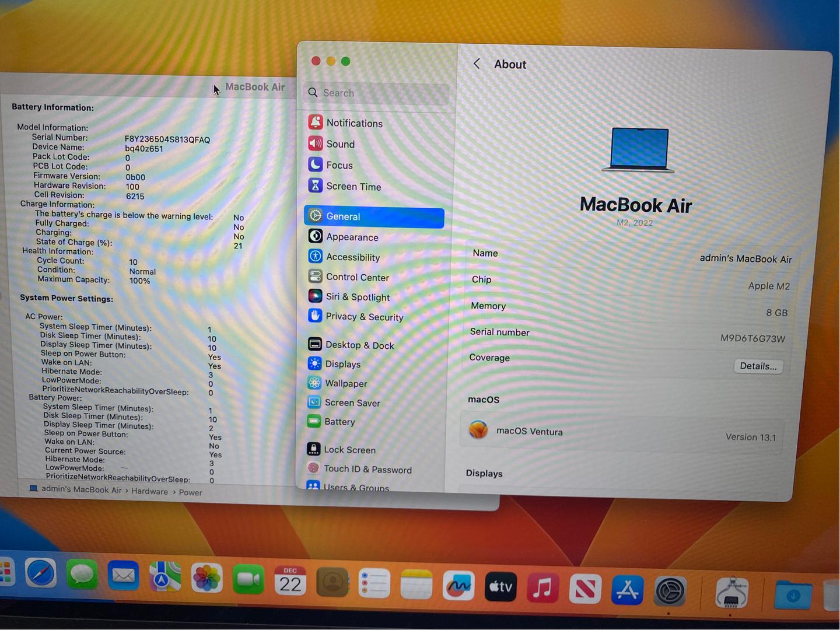The width and height of the screenshot is (840, 630).
Task: Click Maximum Capacity 100% value
Action: point(139,281)
